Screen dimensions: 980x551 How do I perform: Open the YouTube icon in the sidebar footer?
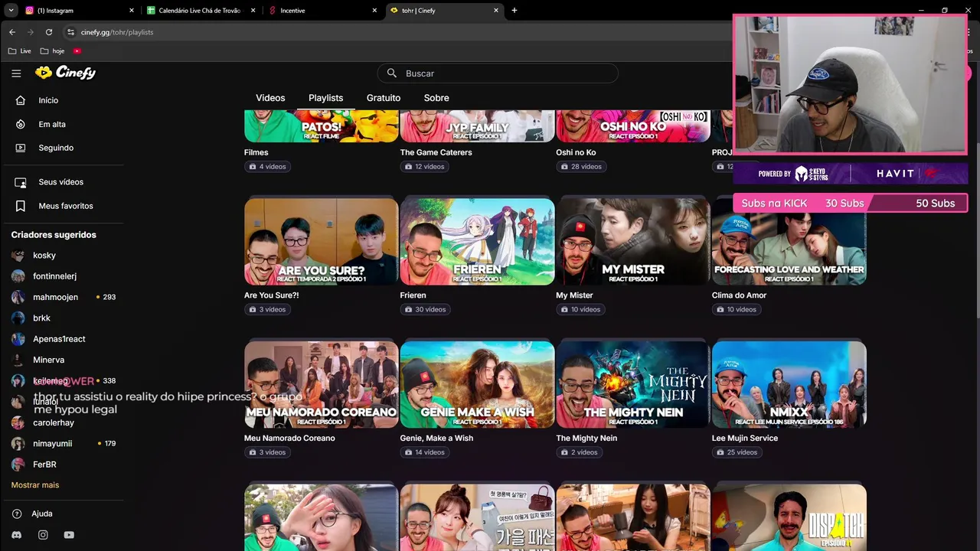point(69,535)
